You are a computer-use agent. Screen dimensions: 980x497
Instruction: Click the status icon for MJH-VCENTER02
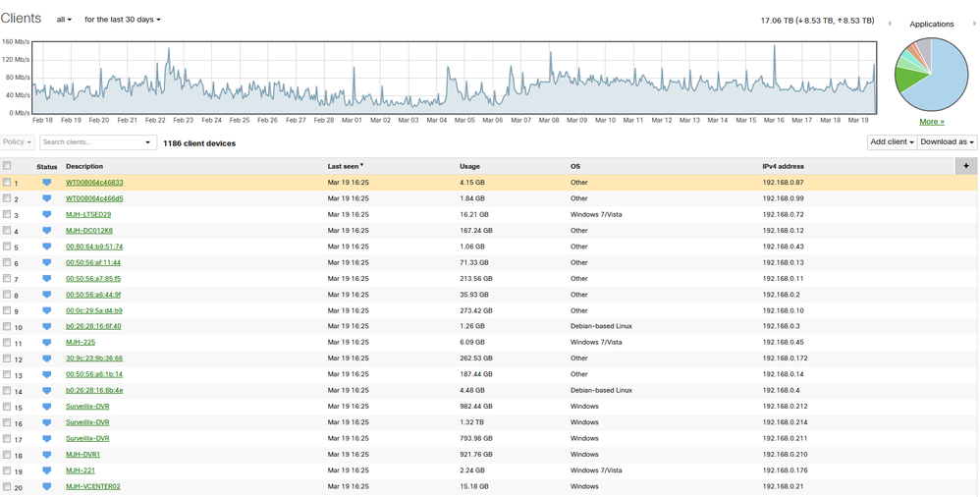[46, 486]
